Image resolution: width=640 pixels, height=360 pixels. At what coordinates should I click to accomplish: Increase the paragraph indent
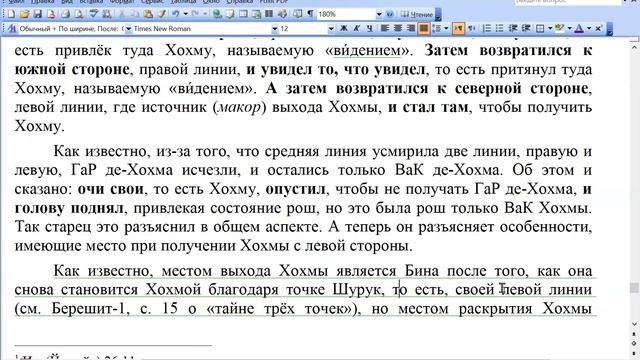tap(526, 28)
